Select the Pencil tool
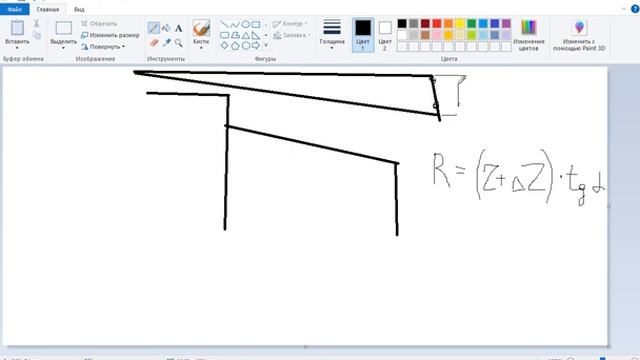 153,28
